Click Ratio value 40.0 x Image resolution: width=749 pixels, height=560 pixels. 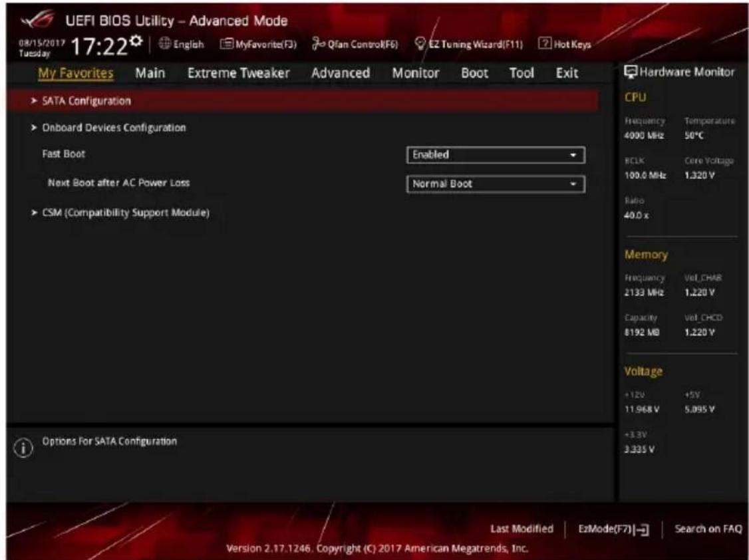click(x=637, y=215)
